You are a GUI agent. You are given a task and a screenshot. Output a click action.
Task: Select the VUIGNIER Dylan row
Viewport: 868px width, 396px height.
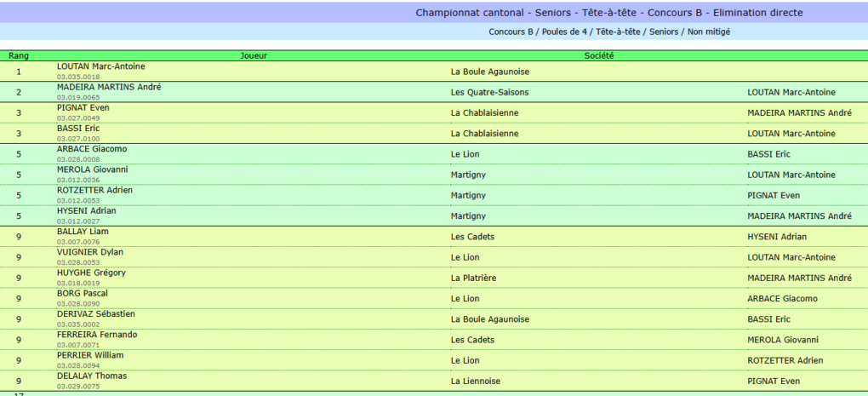click(x=434, y=257)
